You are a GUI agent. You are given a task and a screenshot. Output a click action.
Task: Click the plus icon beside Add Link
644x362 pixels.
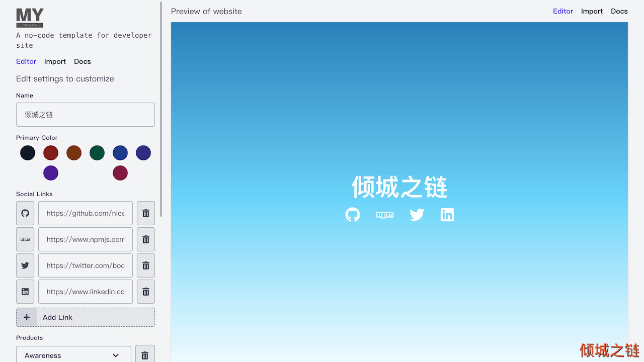[x=27, y=317]
